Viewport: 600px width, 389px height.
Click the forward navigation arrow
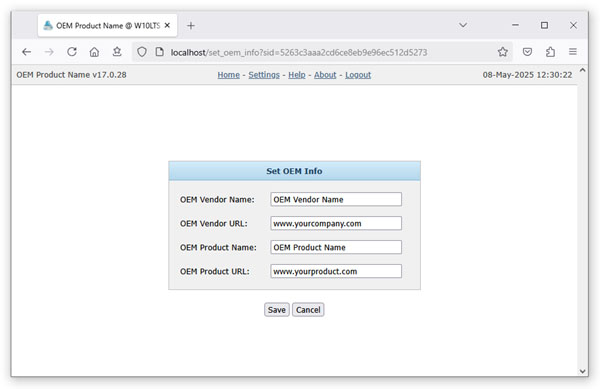click(x=49, y=52)
